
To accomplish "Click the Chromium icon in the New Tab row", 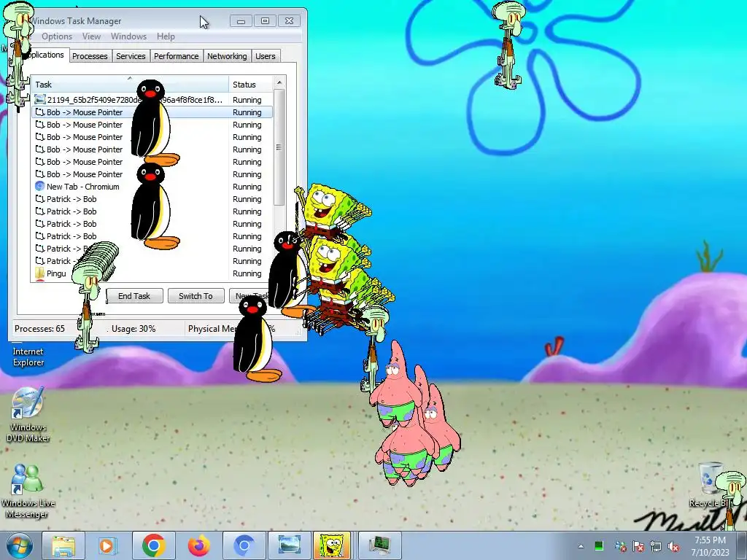I will [40, 187].
